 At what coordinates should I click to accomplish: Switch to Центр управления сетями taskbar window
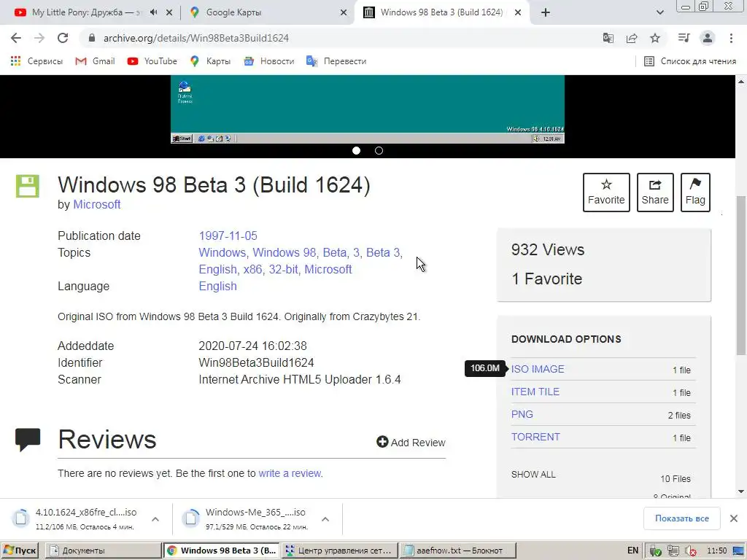338,551
